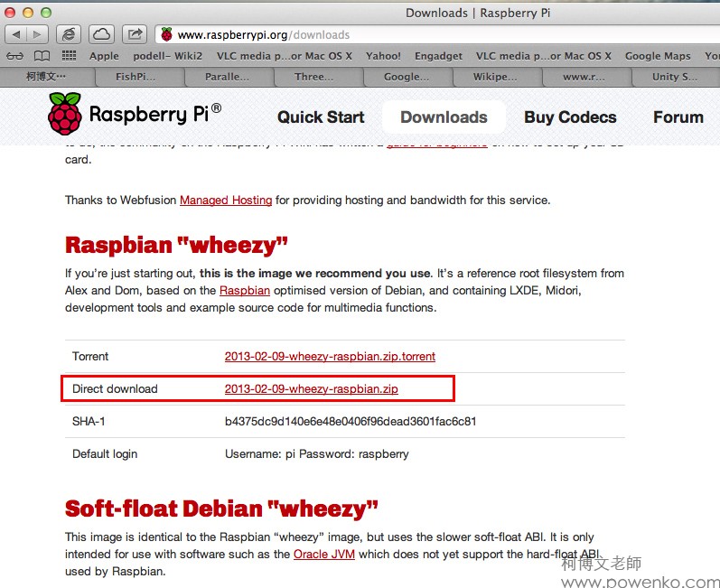Open the Apple bookmark
720x588 pixels.
point(104,56)
